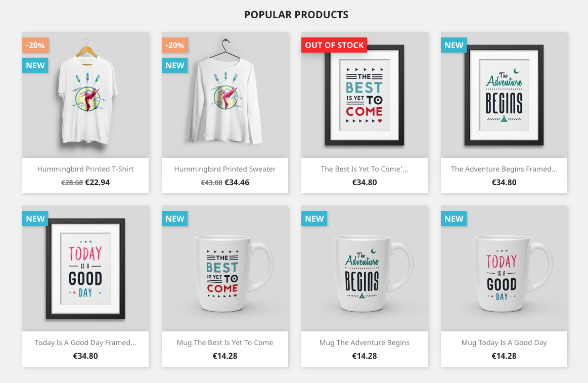
Task: Open the Hummingbird Printed Sweater image
Action: (x=225, y=95)
